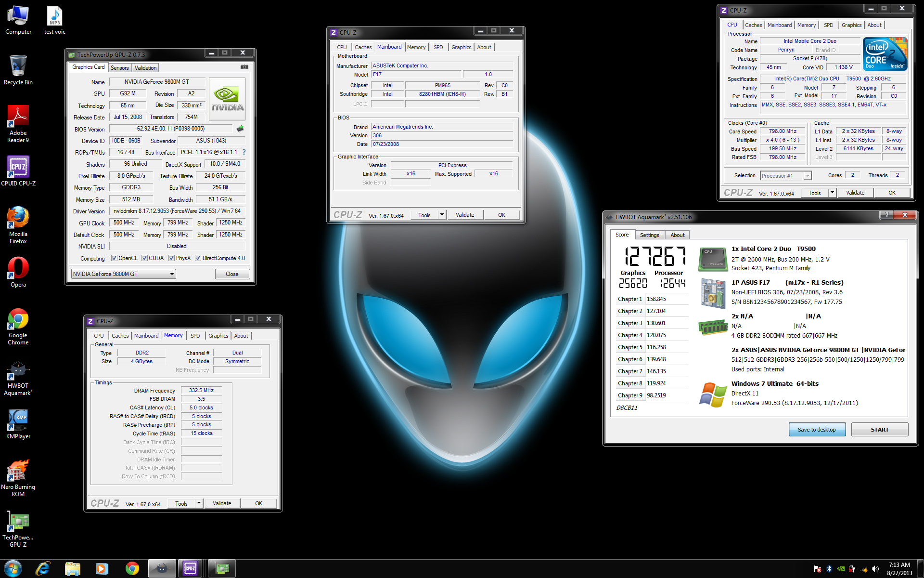Open Tools dropdown arrow in Memory CPU-Z window

pyautogui.click(x=199, y=503)
